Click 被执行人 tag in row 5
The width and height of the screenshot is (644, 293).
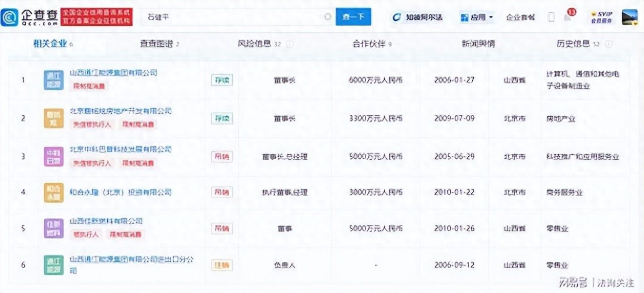pos(86,234)
